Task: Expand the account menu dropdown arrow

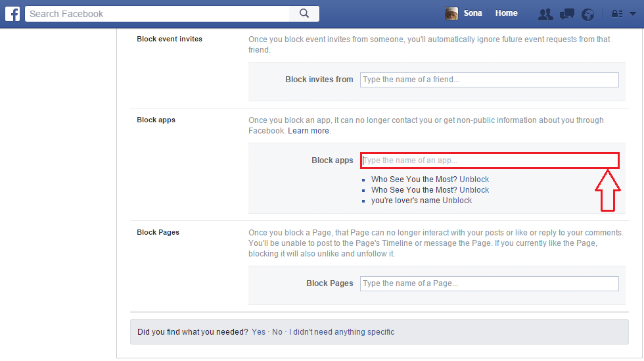Action: click(x=633, y=14)
